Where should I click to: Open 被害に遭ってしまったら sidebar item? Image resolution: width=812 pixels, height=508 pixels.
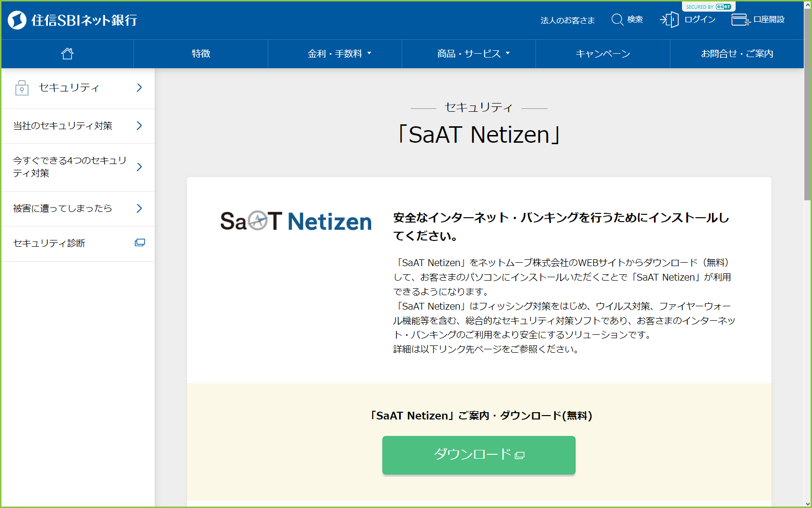[78, 209]
